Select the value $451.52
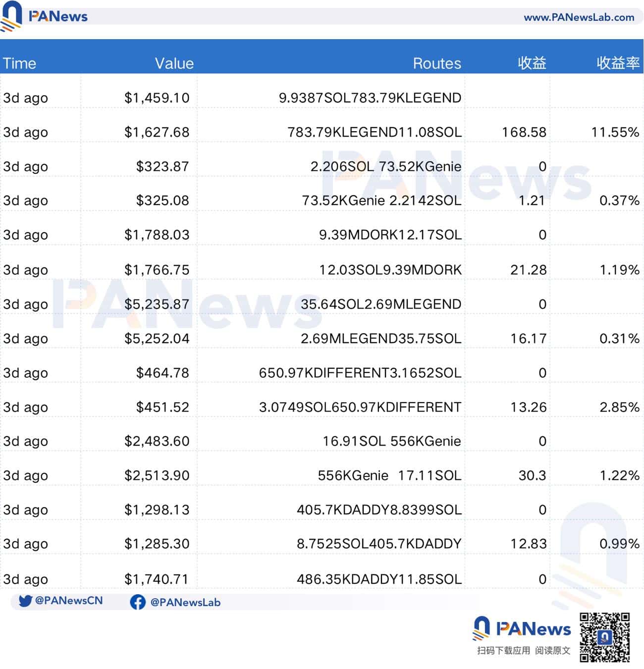Image resolution: width=644 pixels, height=669 pixels. pyautogui.click(x=162, y=407)
